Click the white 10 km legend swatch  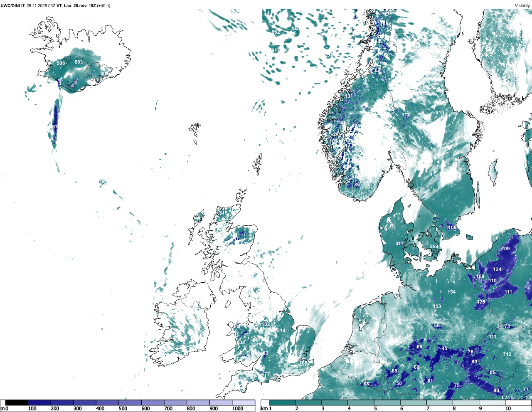(519, 402)
